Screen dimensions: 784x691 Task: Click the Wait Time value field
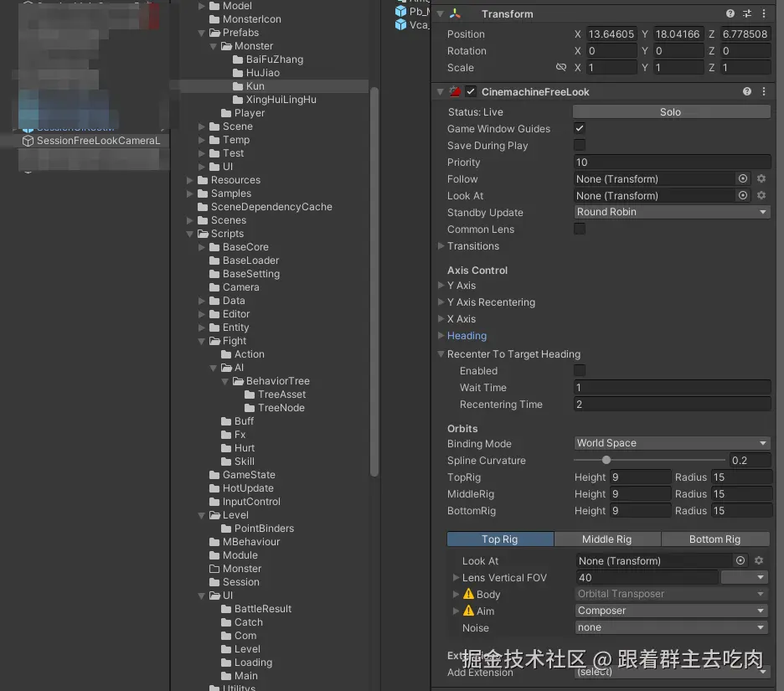(672, 388)
